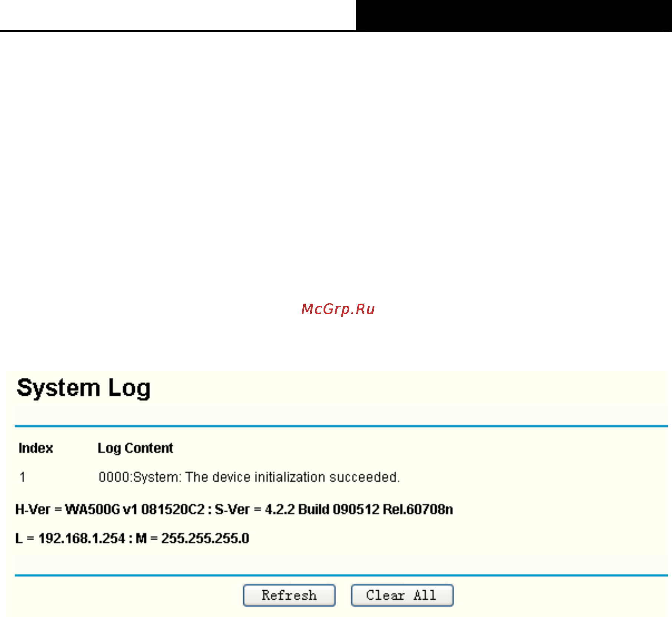Click the Index column header

click(36, 448)
